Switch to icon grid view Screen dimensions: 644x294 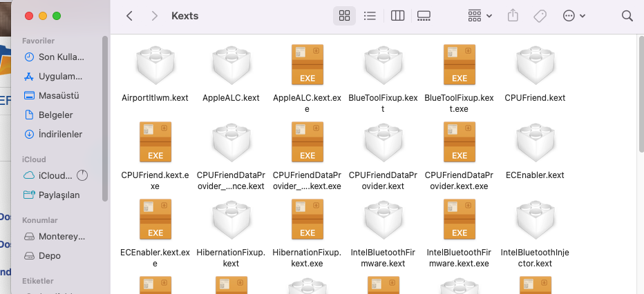point(344,16)
